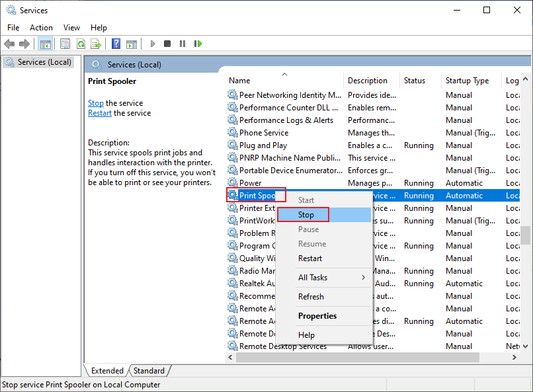Click the Export List toolbar icon
533x392 pixels.
coord(96,44)
